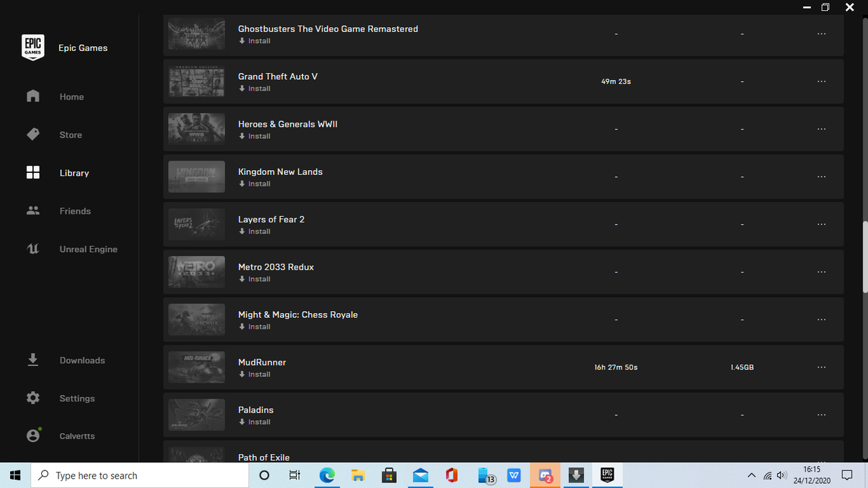Click the Paladins game thumbnail
The width and height of the screenshot is (868, 488).
tap(197, 415)
